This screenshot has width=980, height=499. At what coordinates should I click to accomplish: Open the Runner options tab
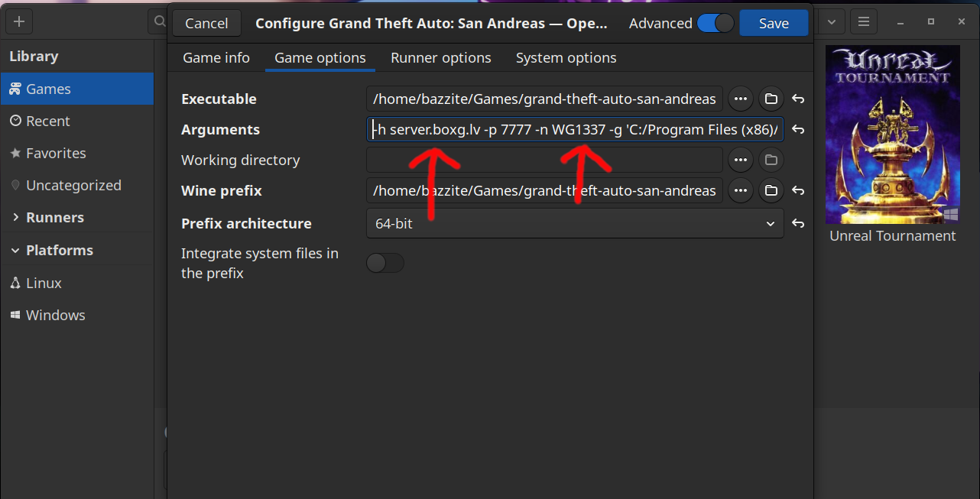tap(441, 57)
